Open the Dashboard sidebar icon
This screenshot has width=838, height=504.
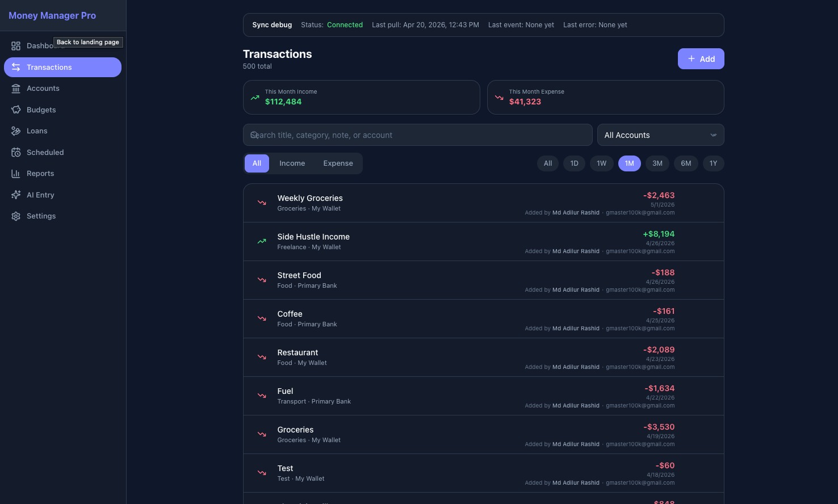(16, 45)
